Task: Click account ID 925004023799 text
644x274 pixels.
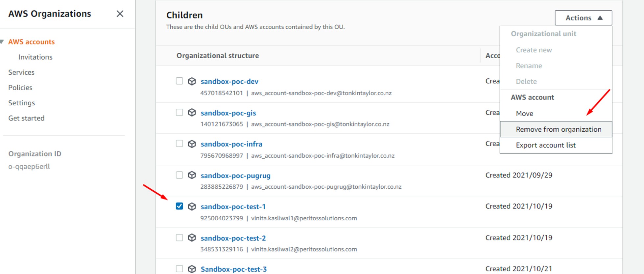Action: 222,218
